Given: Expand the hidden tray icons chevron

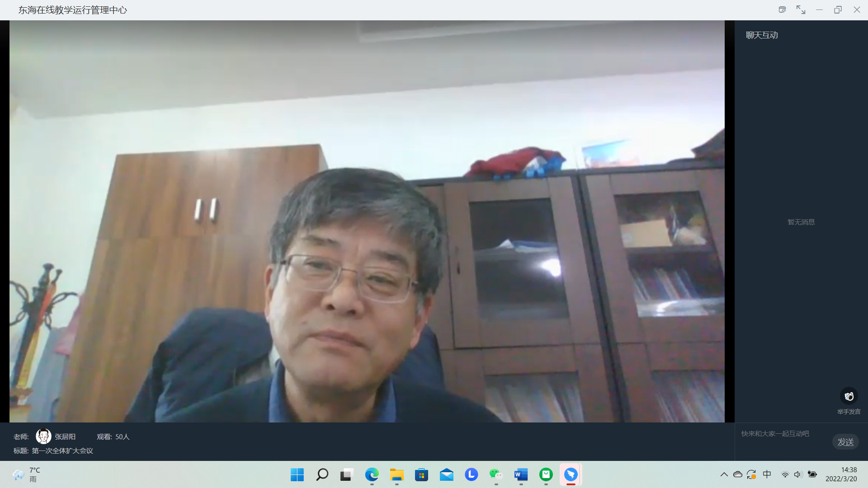Looking at the screenshot, I should tap(724, 474).
